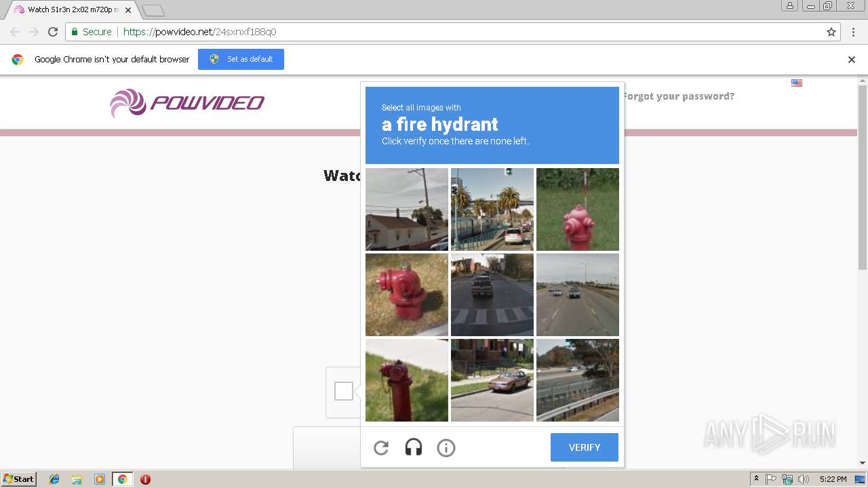
Task: Reload the captcha challenge images
Action: 381,447
